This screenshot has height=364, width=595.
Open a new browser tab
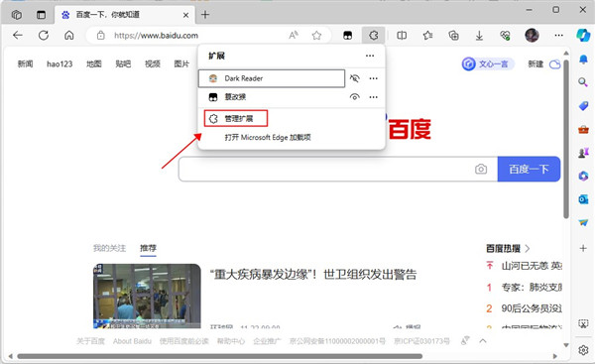pyautogui.click(x=205, y=15)
